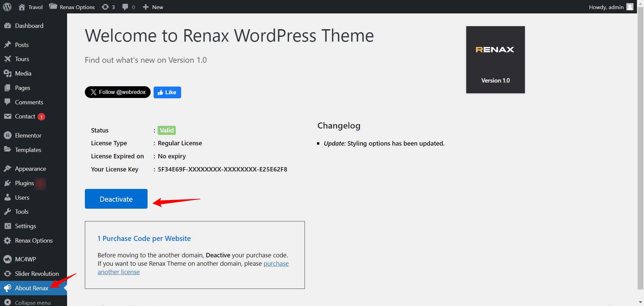Click the Renax Version 1.0 logo badge
Image resolution: width=644 pixels, height=306 pixels.
point(495,60)
